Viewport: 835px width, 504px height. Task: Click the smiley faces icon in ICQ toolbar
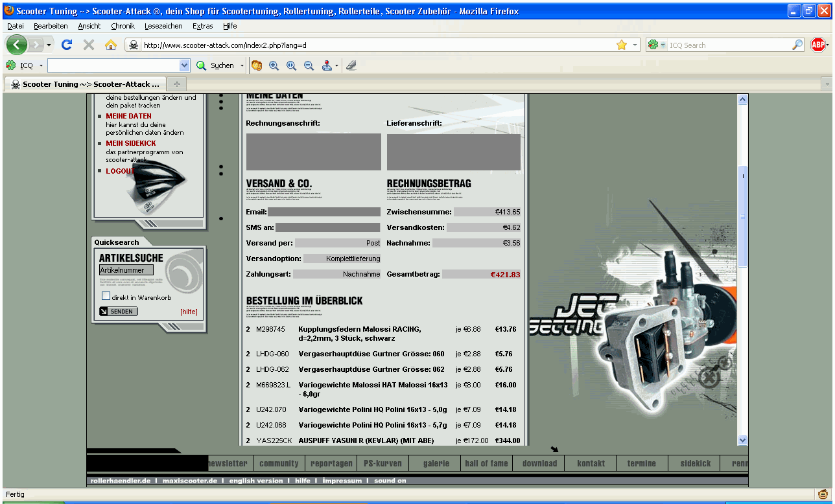(x=257, y=65)
